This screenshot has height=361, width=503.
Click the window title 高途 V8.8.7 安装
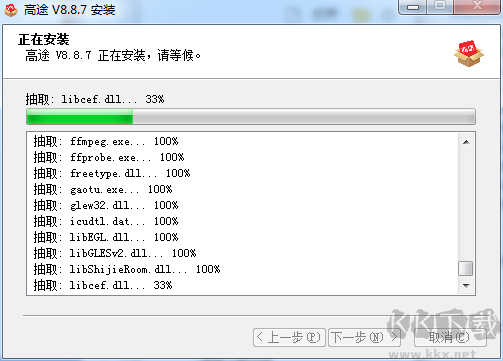69,10
